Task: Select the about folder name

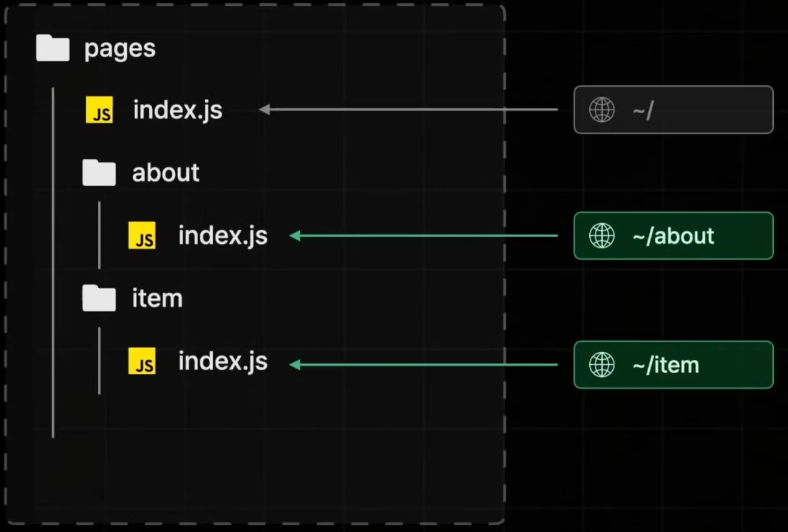Action: [165, 173]
